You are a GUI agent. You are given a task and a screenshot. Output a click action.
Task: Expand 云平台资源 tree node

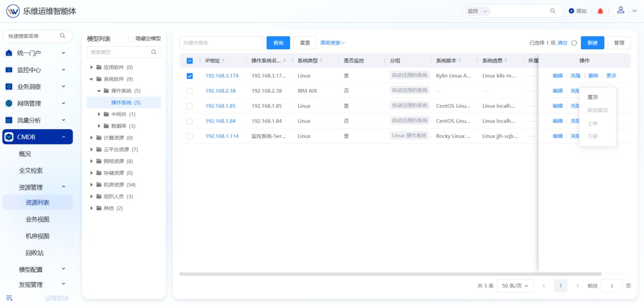[x=91, y=149]
